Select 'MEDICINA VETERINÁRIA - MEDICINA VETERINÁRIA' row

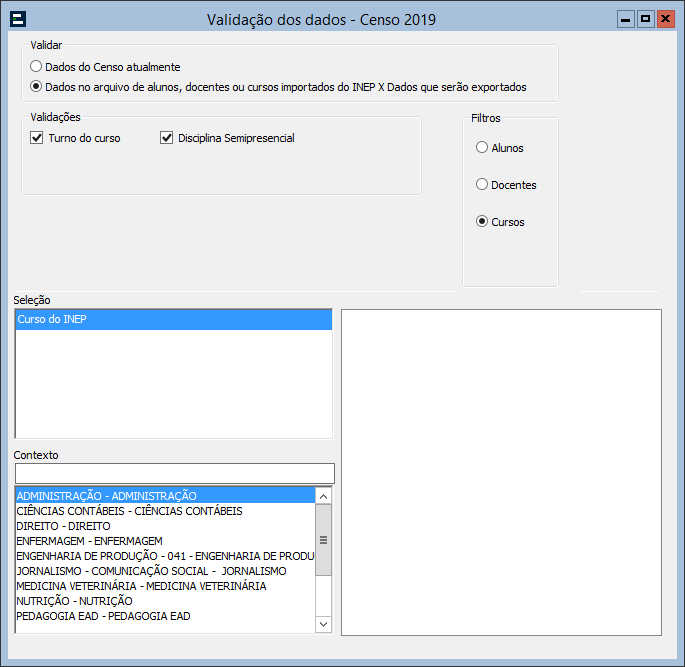coord(165,586)
